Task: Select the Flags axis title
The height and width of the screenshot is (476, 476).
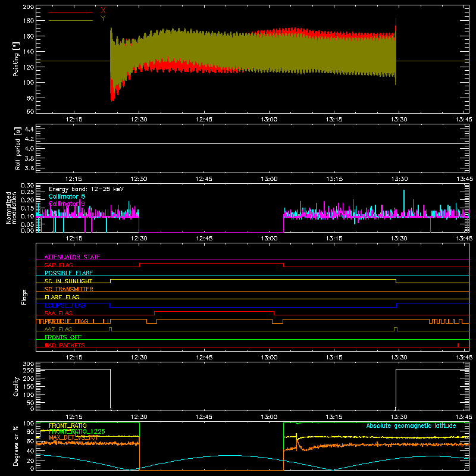Action: (24, 297)
